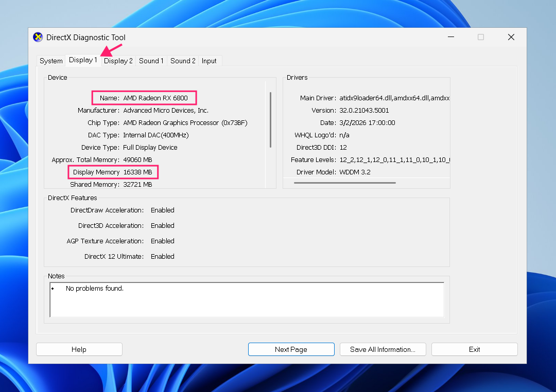Click the Exit button

click(475, 349)
